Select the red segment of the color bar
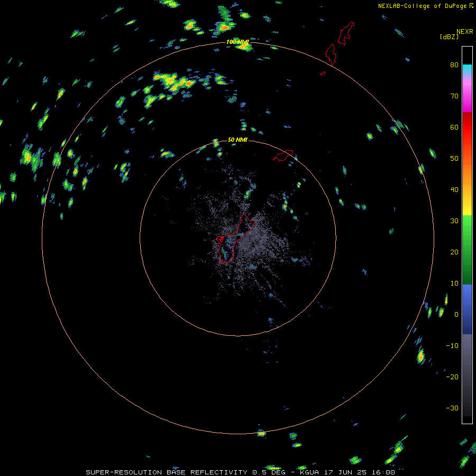Image resolution: width=476 pixels, height=476 pixels. coord(467,127)
